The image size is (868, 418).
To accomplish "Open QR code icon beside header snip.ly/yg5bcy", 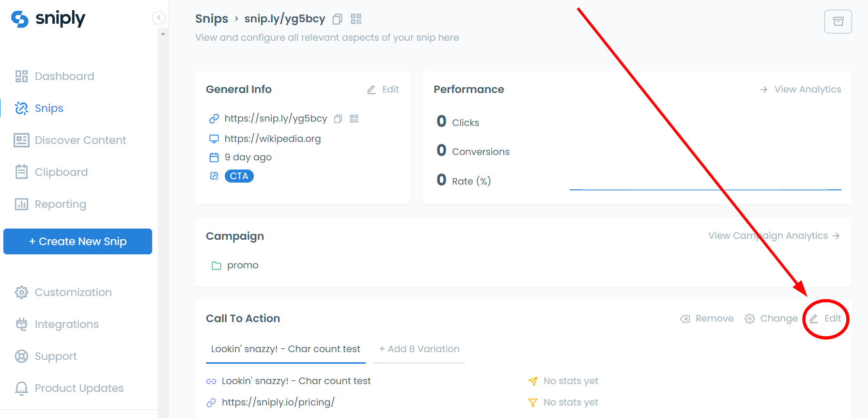I will point(356,19).
